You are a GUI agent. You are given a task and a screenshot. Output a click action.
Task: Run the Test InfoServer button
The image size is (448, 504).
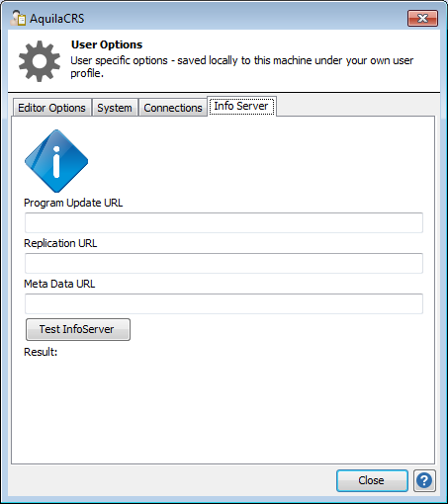(x=78, y=329)
